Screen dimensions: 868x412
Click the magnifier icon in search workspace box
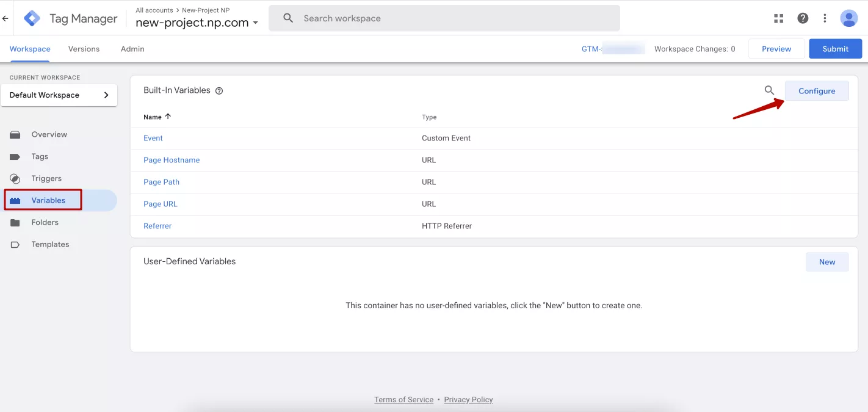[x=289, y=18]
